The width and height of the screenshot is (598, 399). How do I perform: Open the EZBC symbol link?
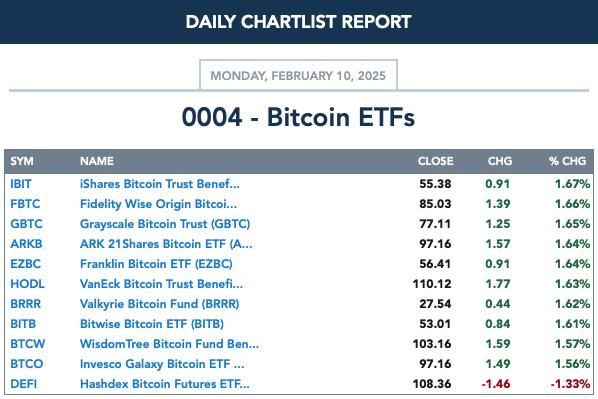pos(26,264)
